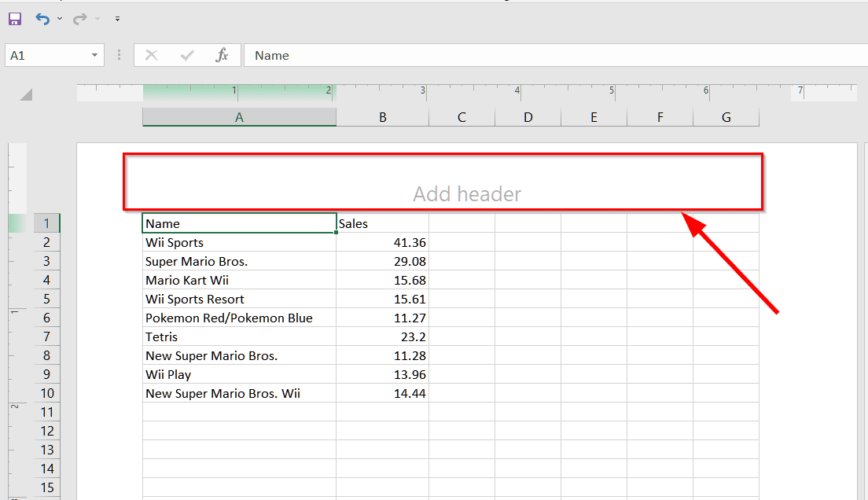Click the Save icon in Quick Access Toolbar
868x500 pixels.
click(15, 18)
